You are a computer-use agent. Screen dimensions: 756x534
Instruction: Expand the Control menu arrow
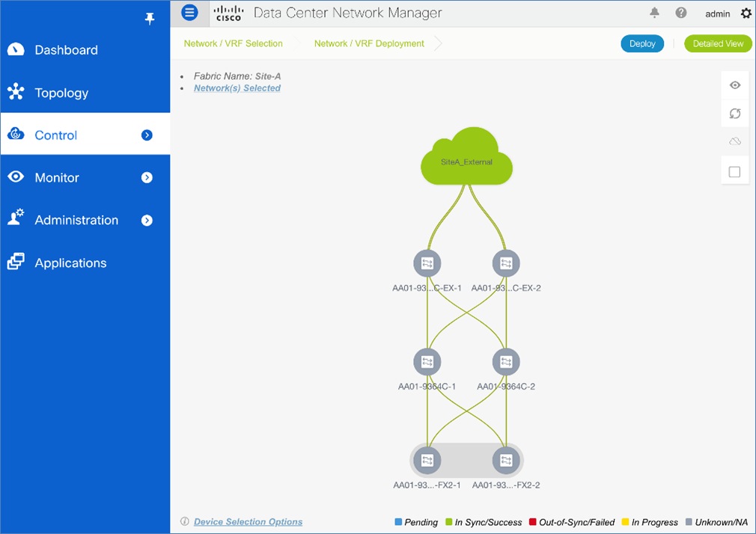147,135
